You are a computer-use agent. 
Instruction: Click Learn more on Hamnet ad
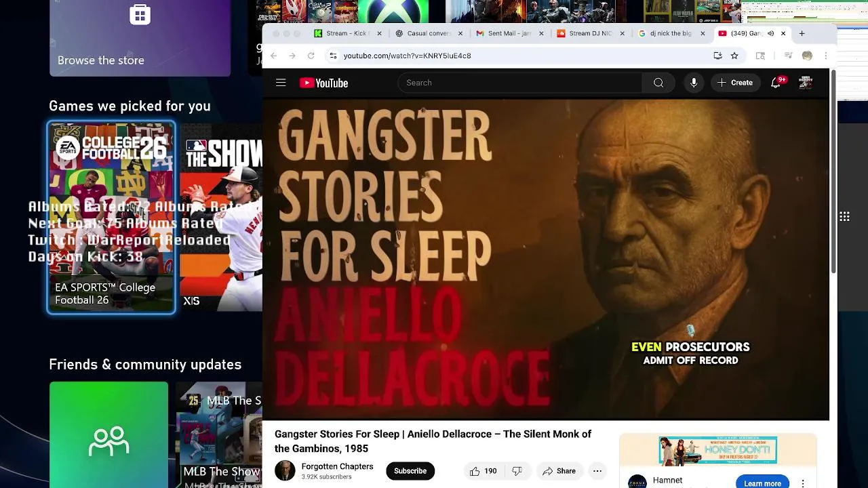coord(762,483)
